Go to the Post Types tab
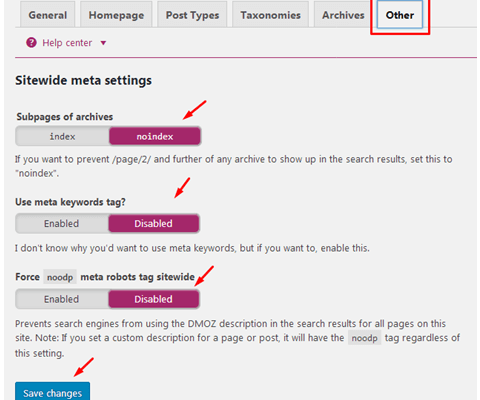The height and width of the screenshot is (400, 480). pyautogui.click(x=192, y=15)
